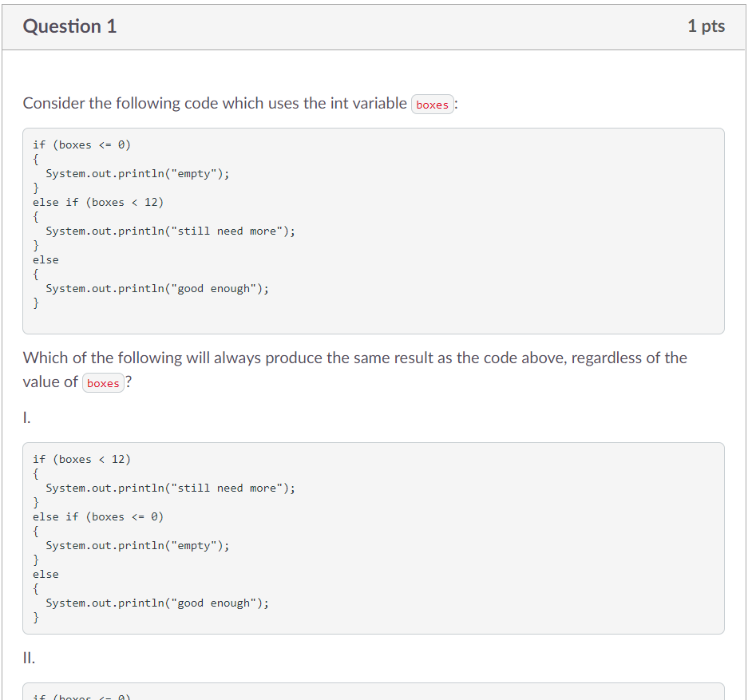Click the else if (boxes < 12) line
The width and height of the screenshot is (748, 700).
coord(98,202)
